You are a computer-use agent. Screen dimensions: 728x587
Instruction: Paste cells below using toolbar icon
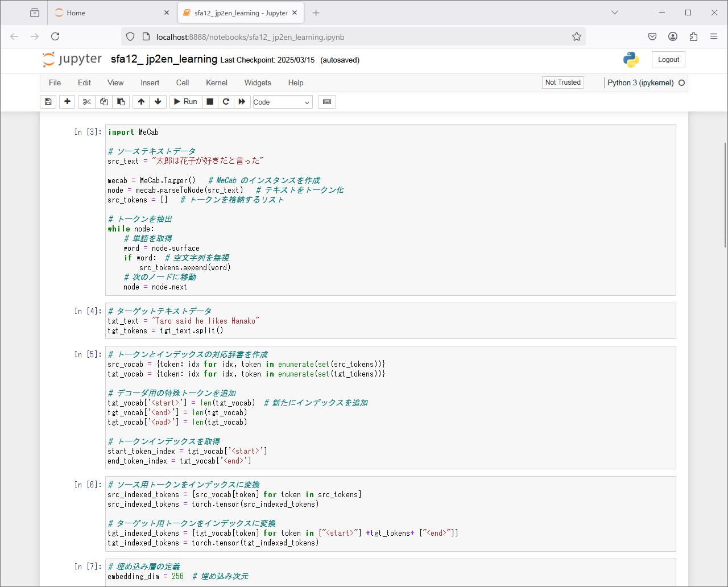121,102
